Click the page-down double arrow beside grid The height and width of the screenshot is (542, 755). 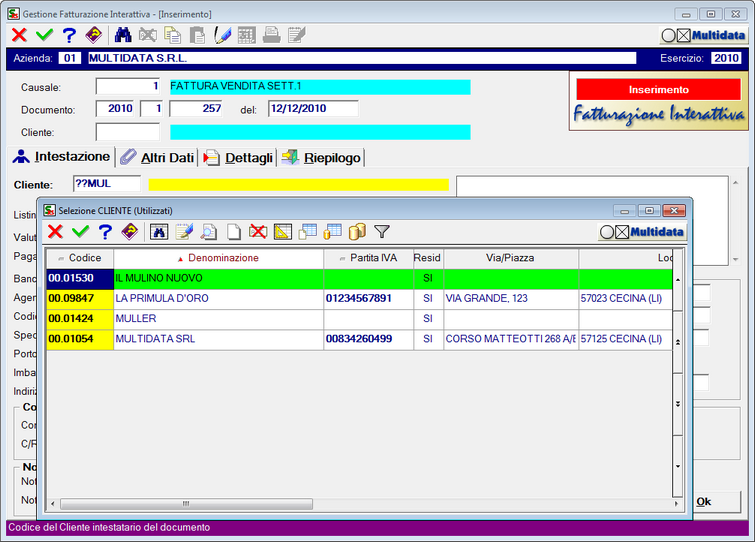[678, 404]
